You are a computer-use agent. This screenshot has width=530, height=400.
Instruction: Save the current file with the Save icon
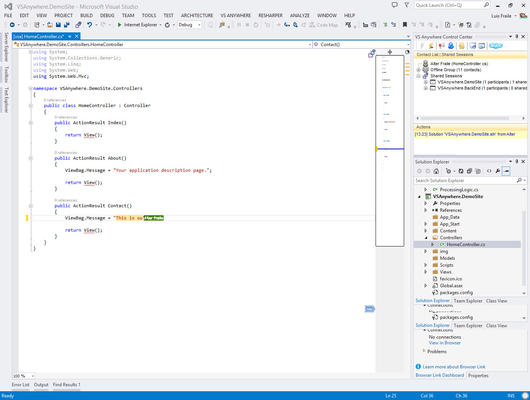tap(58, 25)
